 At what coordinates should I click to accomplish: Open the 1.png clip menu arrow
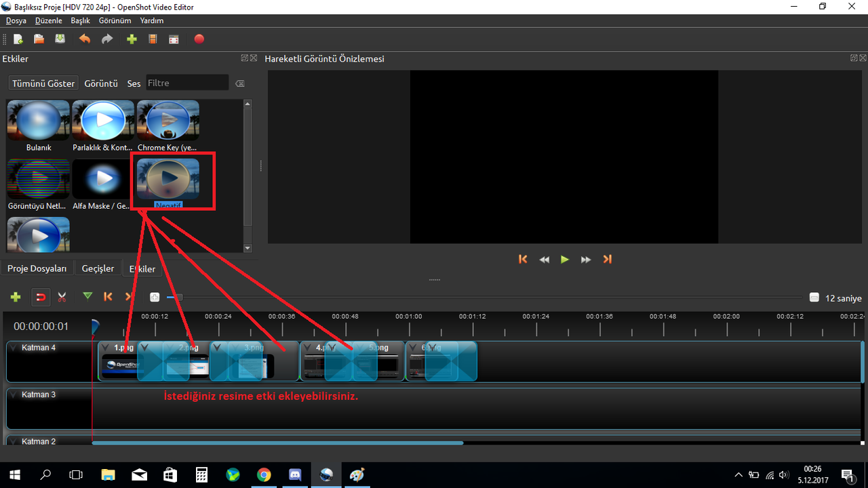pyautogui.click(x=105, y=348)
